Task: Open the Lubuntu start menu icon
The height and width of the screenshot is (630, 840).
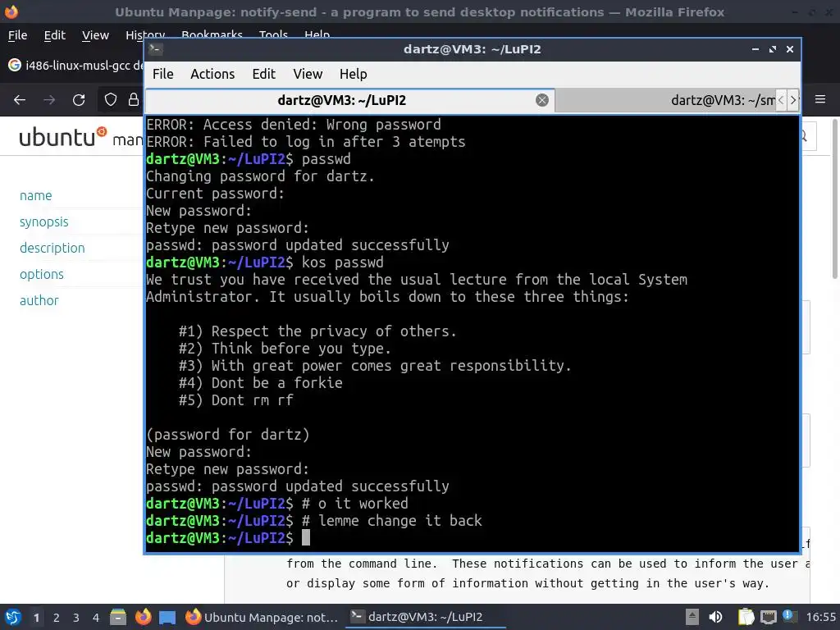Action: [13, 617]
